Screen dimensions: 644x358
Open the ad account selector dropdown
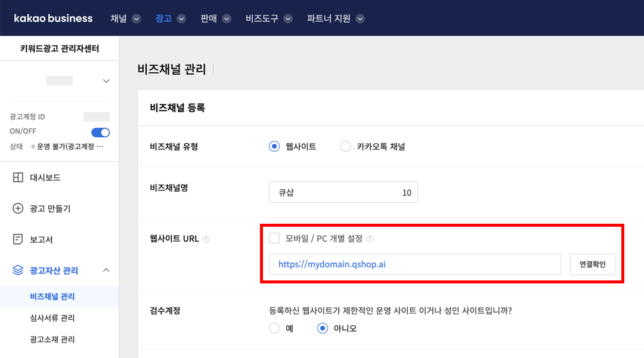(106, 81)
